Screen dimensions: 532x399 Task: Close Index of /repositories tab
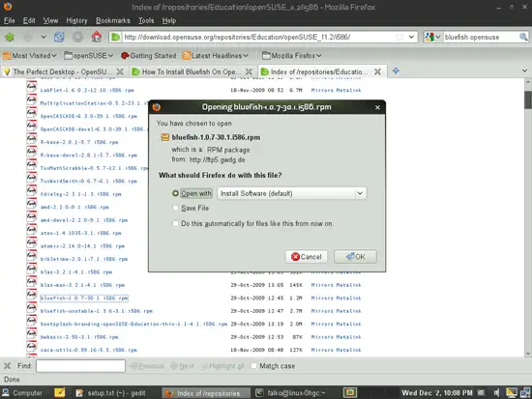click(x=377, y=71)
